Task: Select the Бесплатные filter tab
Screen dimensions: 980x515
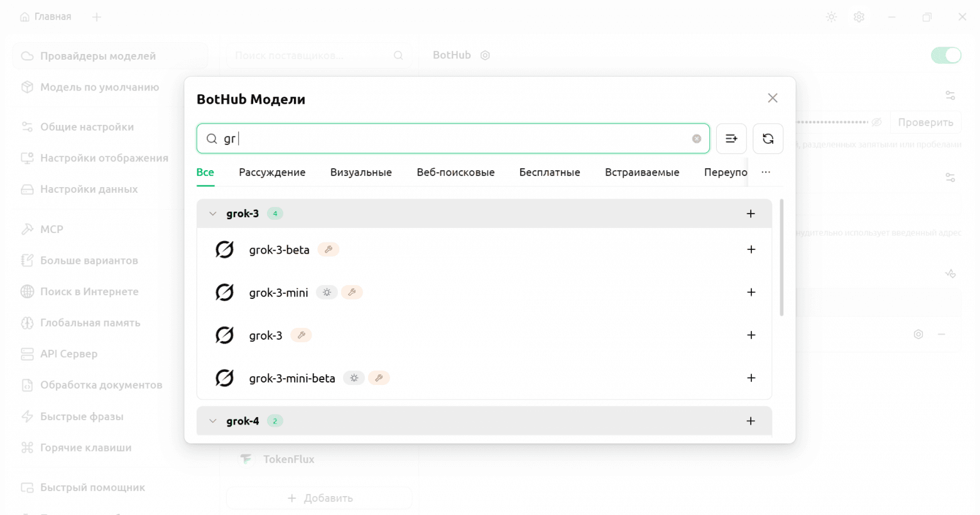Action: click(550, 172)
